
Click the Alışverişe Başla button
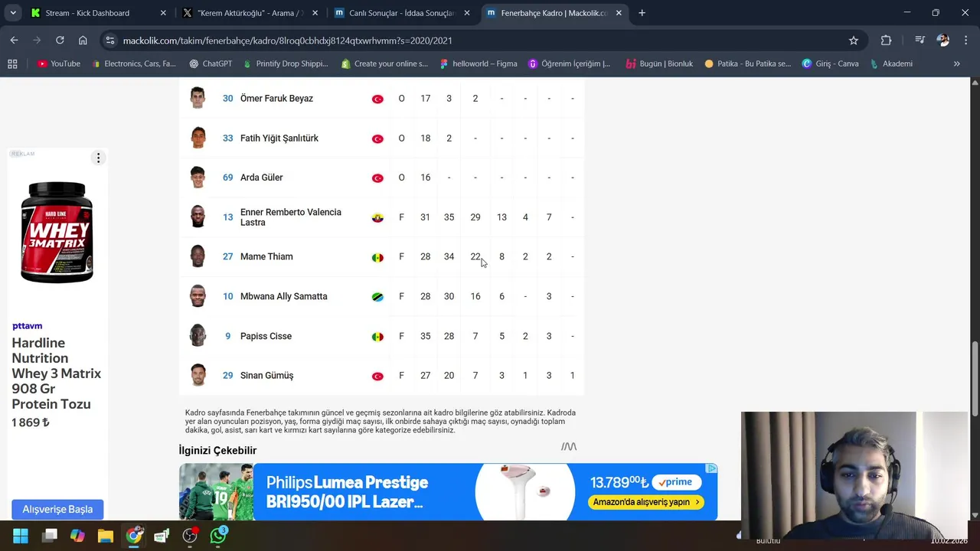(57, 509)
